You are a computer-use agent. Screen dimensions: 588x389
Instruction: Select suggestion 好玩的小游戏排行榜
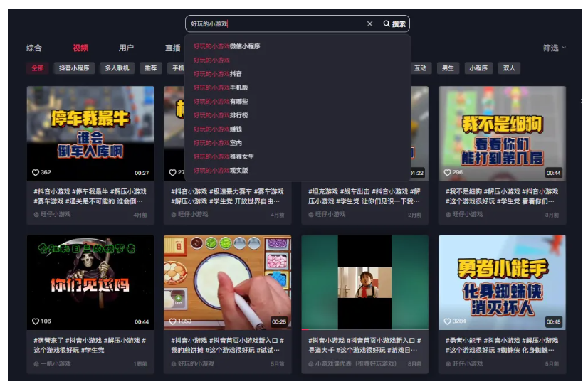221,115
